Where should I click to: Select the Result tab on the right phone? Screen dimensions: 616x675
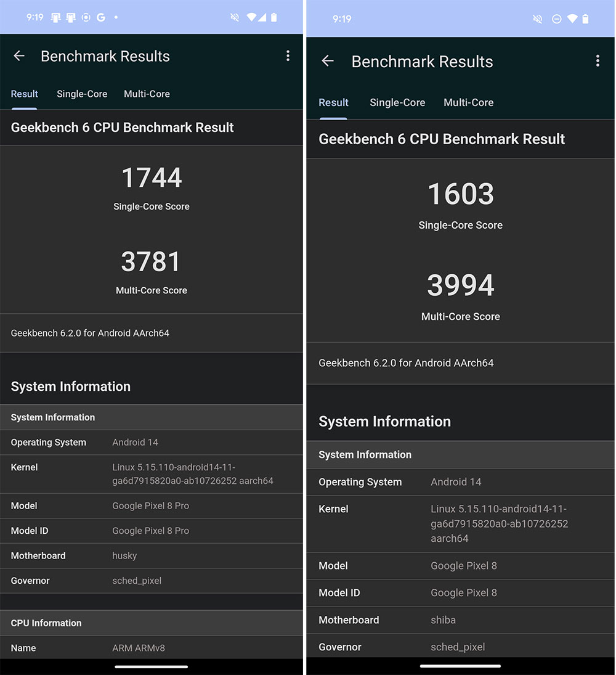pos(333,102)
